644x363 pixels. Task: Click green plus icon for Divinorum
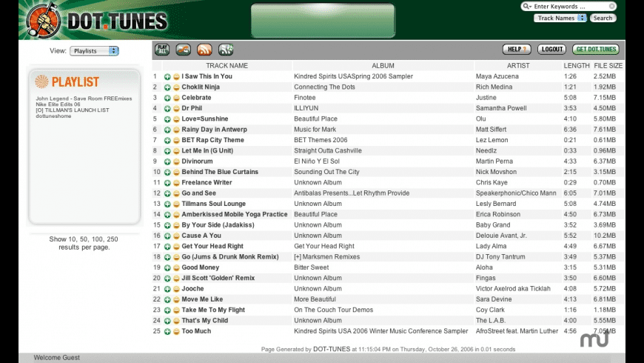(167, 162)
